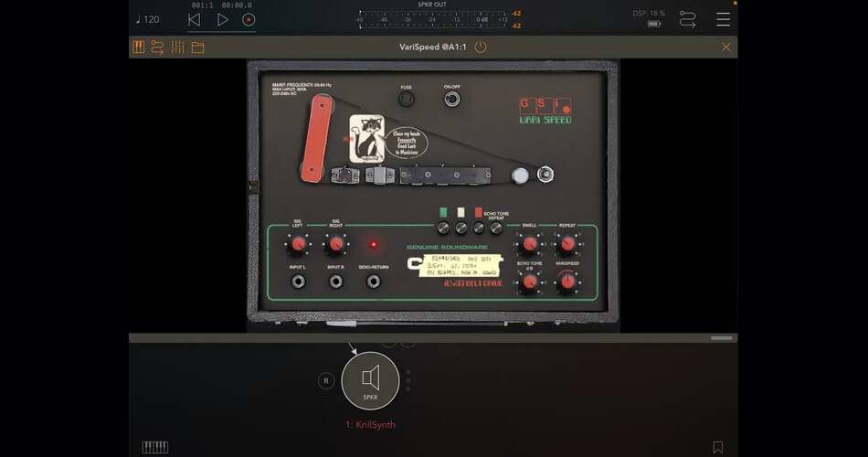The height and width of the screenshot is (457, 868).
Task: Click the battery status icon
Action: [654, 24]
